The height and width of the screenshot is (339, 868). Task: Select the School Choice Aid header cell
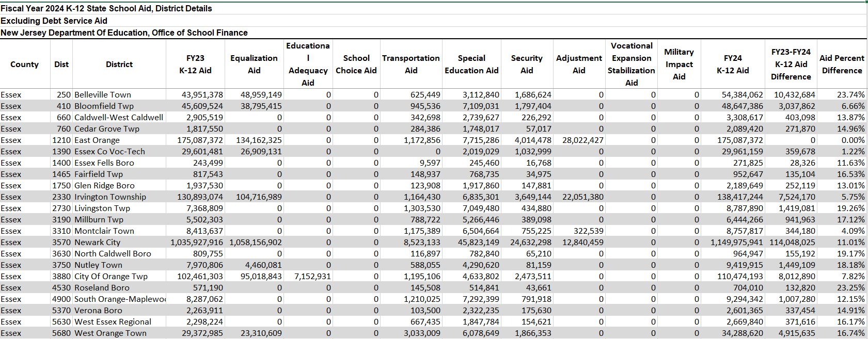click(x=356, y=64)
